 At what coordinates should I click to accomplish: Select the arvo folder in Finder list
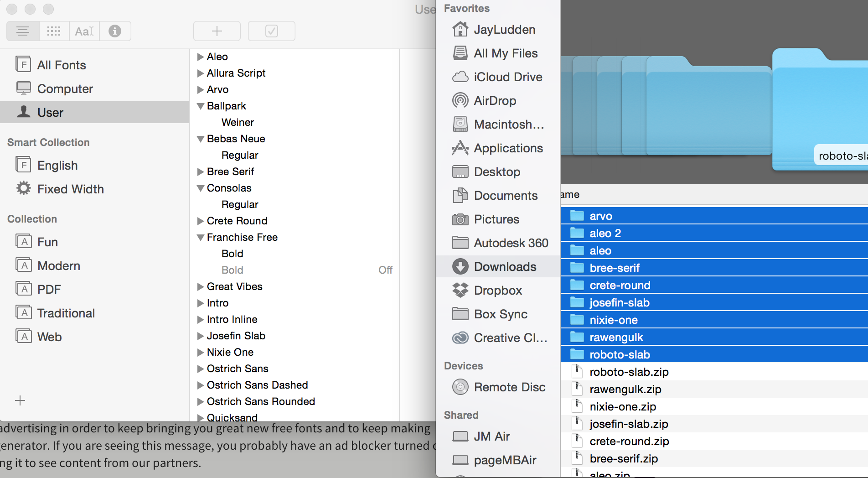[714, 216]
